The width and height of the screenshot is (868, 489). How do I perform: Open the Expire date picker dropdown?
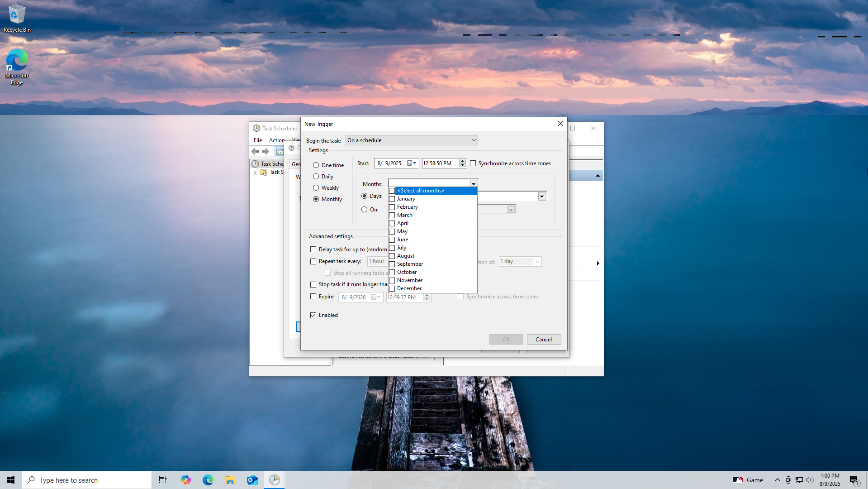click(x=376, y=297)
